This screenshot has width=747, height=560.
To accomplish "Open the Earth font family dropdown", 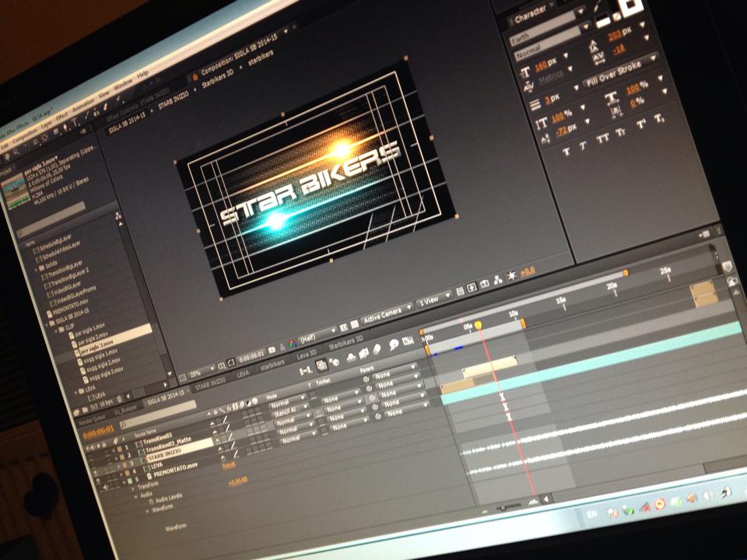I will [x=546, y=26].
